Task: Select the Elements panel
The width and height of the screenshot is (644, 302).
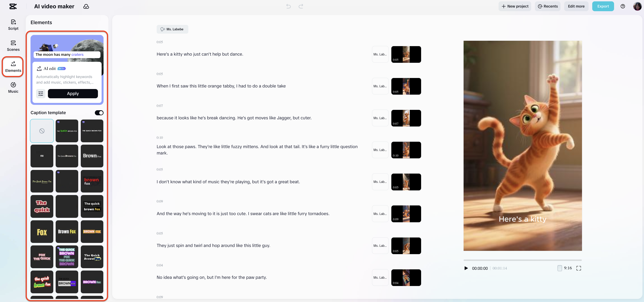Action: point(13,66)
